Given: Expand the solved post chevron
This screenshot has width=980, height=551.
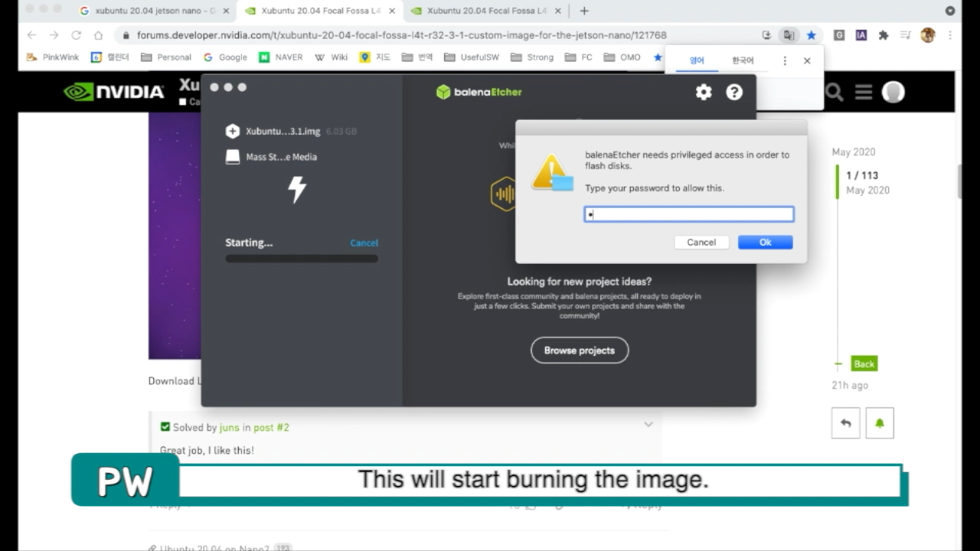Looking at the screenshot, I should tap(648, 425).
